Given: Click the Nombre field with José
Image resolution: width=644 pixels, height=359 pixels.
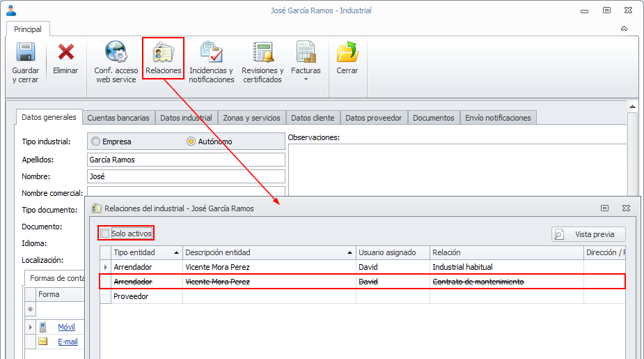Looking at the screenshot, I should (186, 176).
